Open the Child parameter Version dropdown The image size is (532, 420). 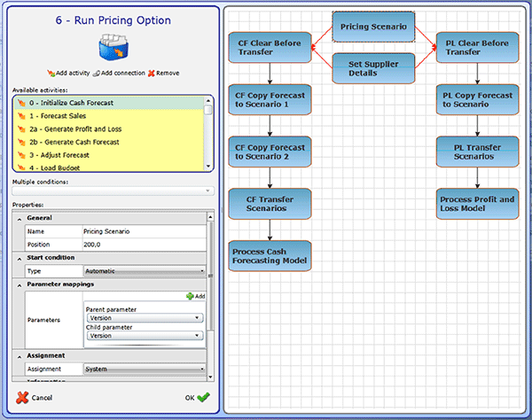coord(145,336)
